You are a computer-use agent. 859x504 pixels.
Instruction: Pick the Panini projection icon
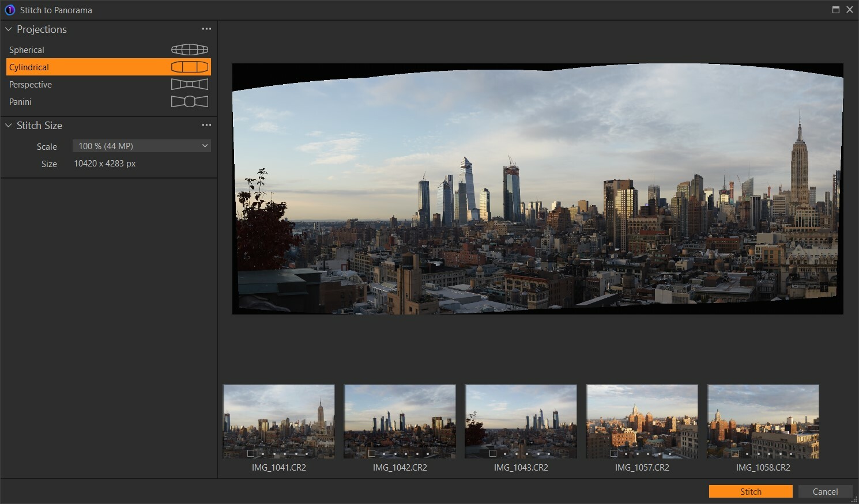[189, 101]
